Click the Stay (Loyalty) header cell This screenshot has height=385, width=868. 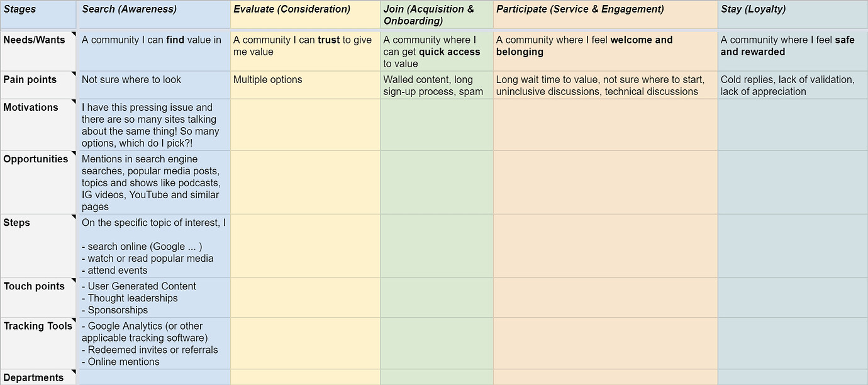793,14
